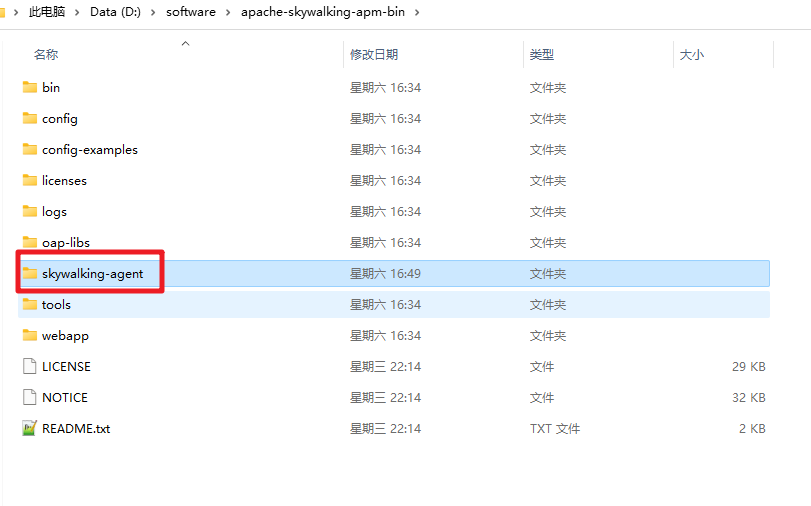The height and width of the screenshot is (506, 811).
Task: Click the config-examples folder icon
Action: 30,149
